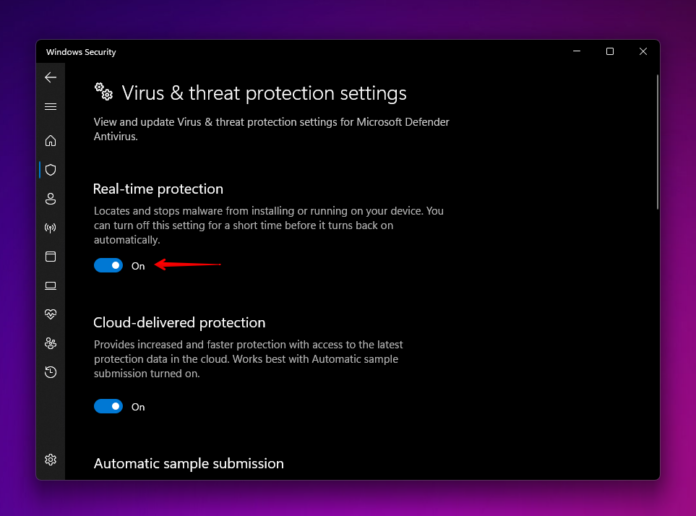Screen dimensions: 696x516
Task: Turn off Real-time protection toggle
Action: (x=108, y=265)
